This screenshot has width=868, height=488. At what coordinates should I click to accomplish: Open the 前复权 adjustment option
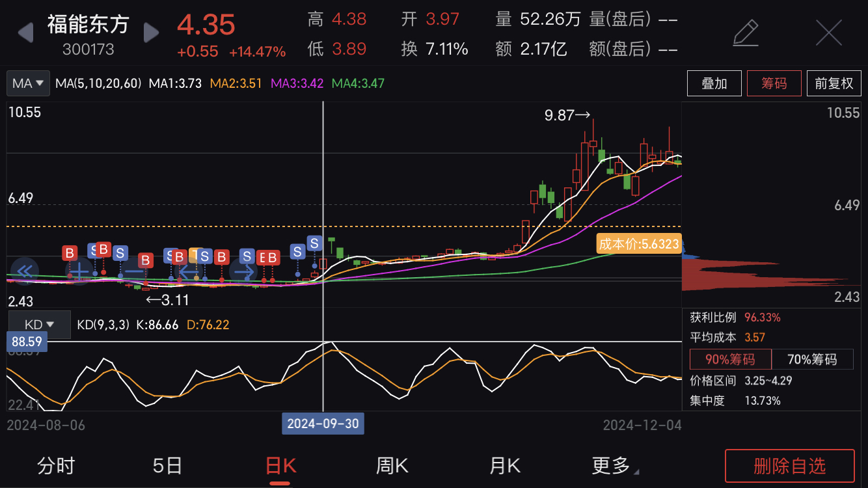click(834, 83)
